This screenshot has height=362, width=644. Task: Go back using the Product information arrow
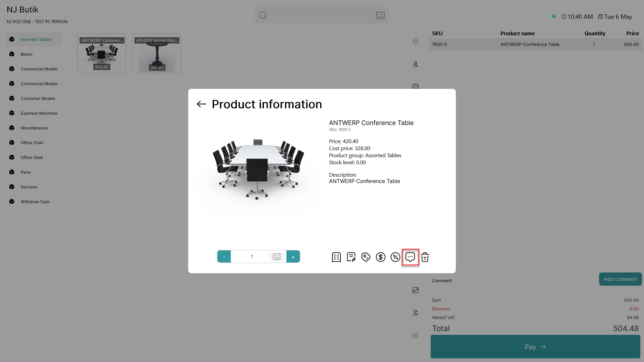pyautogui.click(x=201, y=104)
